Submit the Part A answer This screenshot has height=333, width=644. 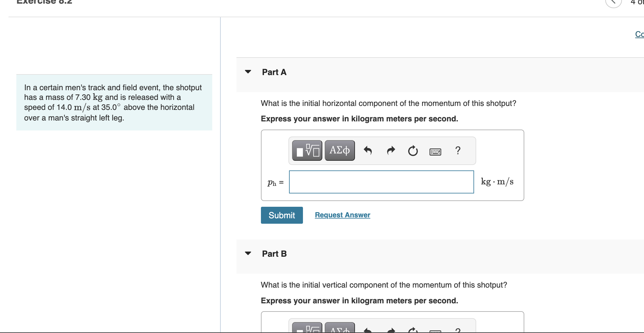pos(282,215)
